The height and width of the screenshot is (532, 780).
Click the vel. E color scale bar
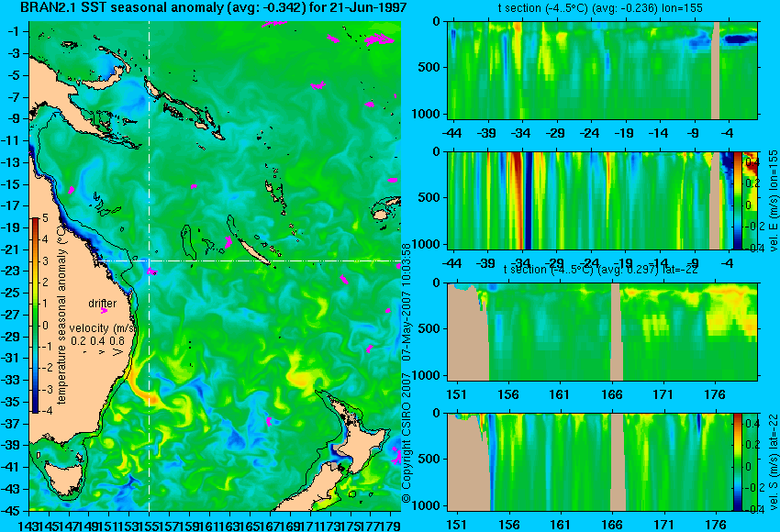[738, 200]
